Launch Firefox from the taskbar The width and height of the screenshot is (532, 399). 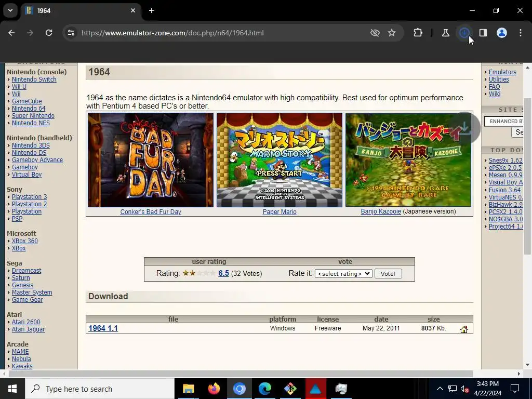214,389
